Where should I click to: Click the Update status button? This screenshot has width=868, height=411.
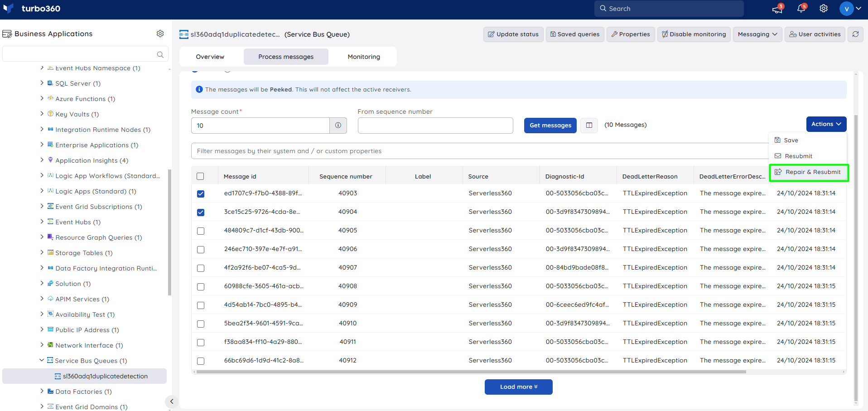pos(513,34)
